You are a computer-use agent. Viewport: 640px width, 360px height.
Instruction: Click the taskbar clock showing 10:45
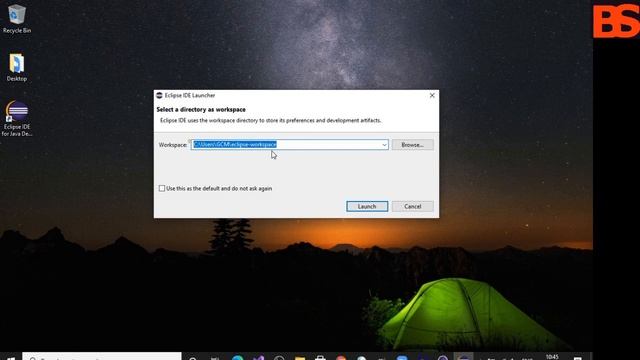click(552, 357)
